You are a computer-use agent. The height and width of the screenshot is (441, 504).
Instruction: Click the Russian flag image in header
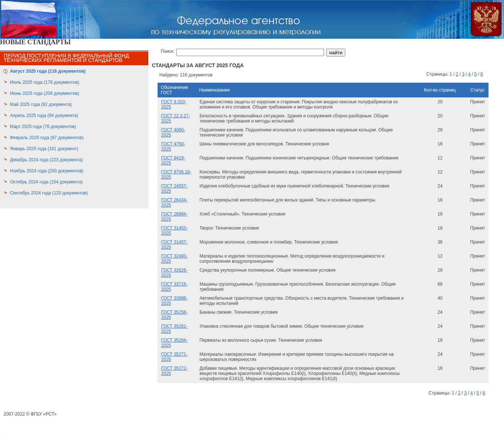[29, 19]
